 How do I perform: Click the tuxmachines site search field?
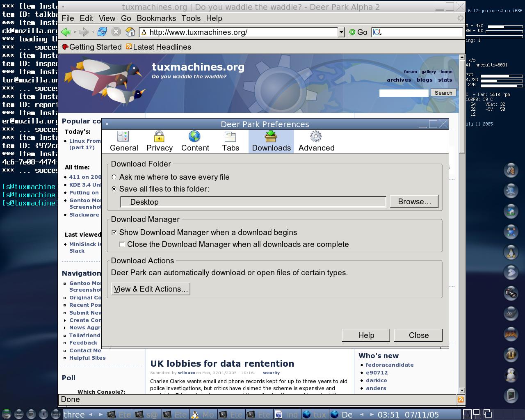pyautogui.click(x=404, y=93)
